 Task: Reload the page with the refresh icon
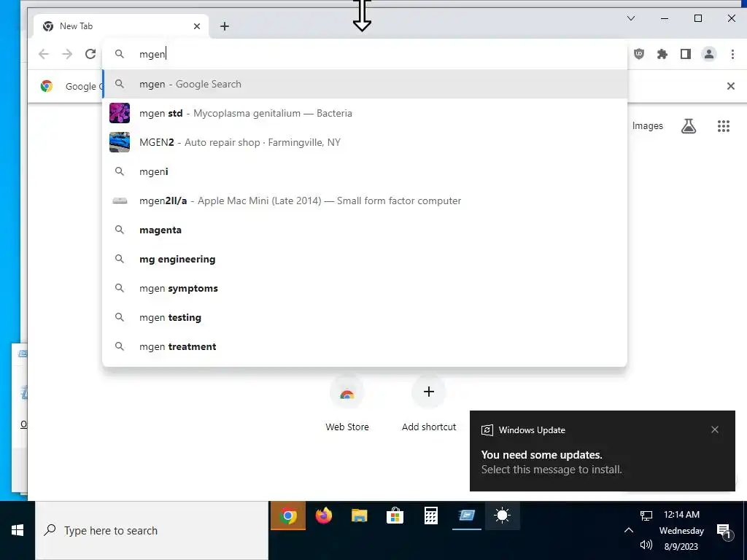(x=90, y=54)
